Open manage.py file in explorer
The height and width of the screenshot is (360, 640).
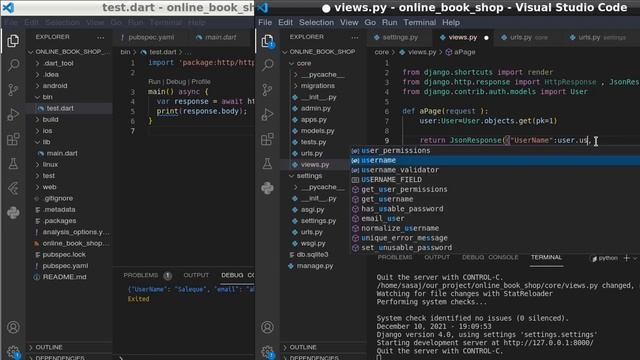pyautogui.click(x=315, y=266)
